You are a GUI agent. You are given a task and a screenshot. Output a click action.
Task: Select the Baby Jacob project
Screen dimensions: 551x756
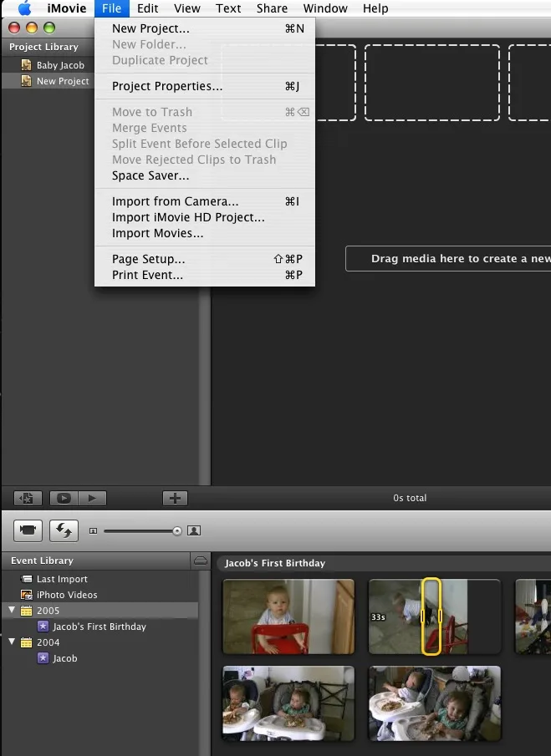[59, 65]
